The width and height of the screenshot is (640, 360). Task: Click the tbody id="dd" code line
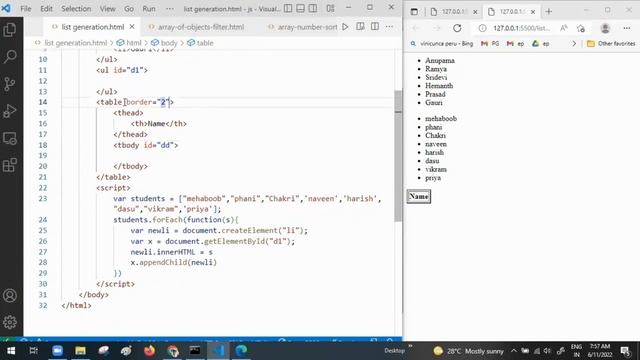point(146,145)
